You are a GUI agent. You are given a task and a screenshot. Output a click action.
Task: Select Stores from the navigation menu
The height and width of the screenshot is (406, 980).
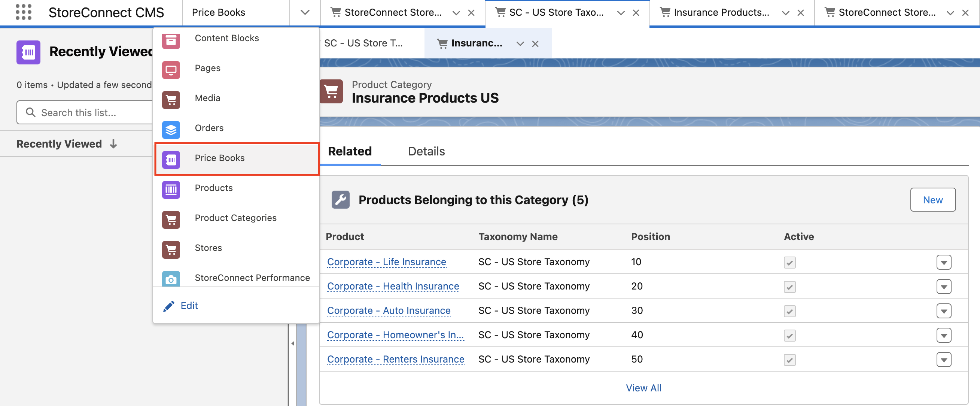(x=236, y=248)
